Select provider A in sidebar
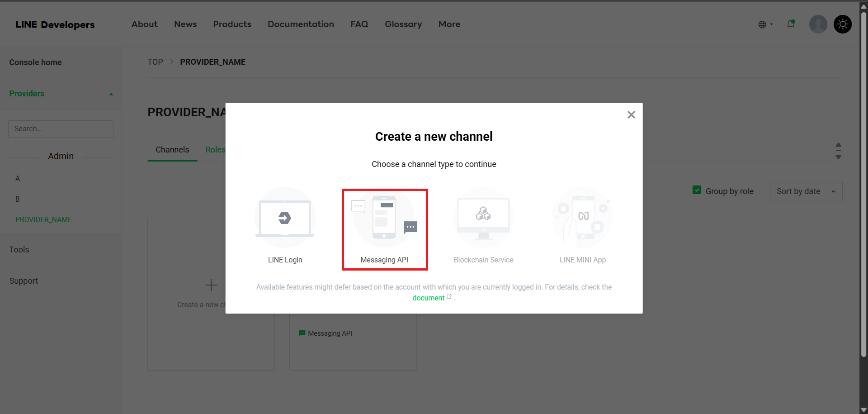868x414 pixels. click(18, 178)
